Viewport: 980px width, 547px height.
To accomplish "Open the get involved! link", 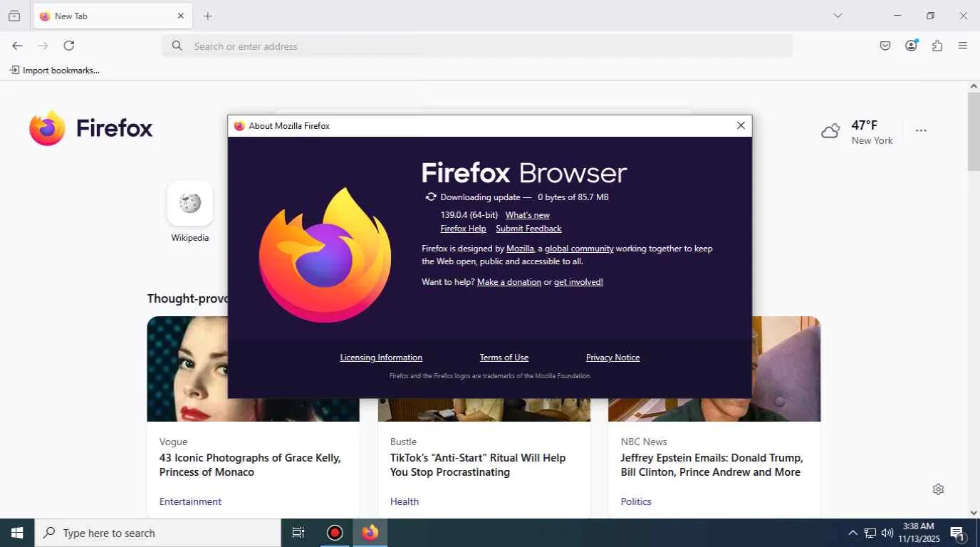I will pyautogui.click(x=578, y=282).
